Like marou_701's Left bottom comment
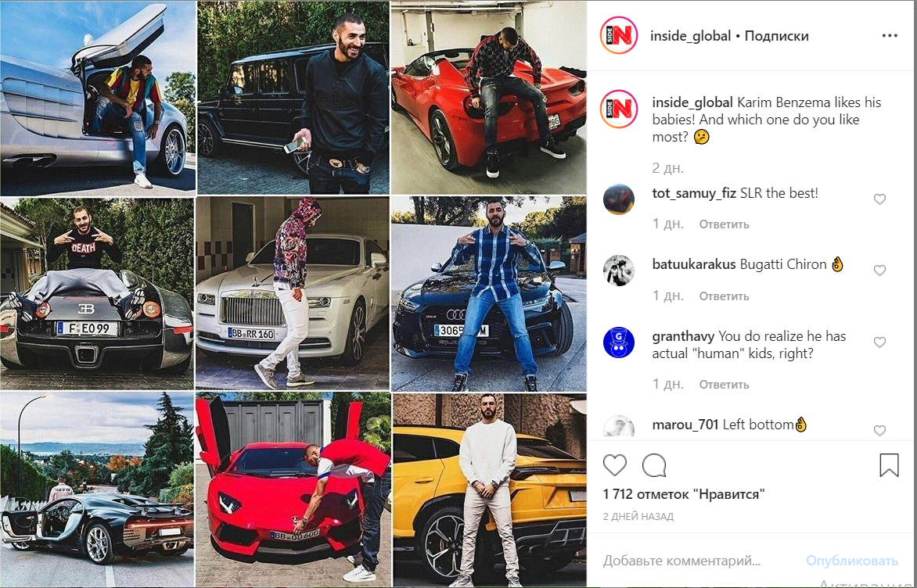The image size is (917, 588). [879, 430]
